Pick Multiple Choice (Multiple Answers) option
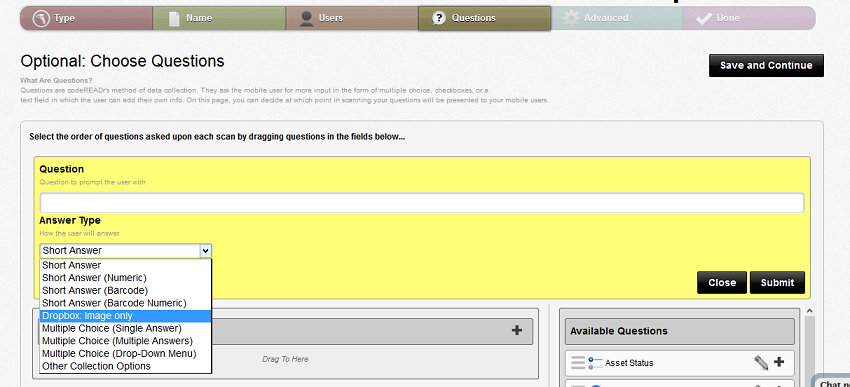 (126, 341)
